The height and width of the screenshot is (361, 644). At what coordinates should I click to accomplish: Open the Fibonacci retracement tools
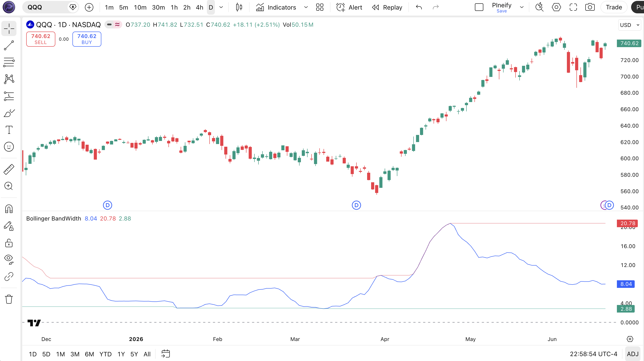click(x=9, y=62)
